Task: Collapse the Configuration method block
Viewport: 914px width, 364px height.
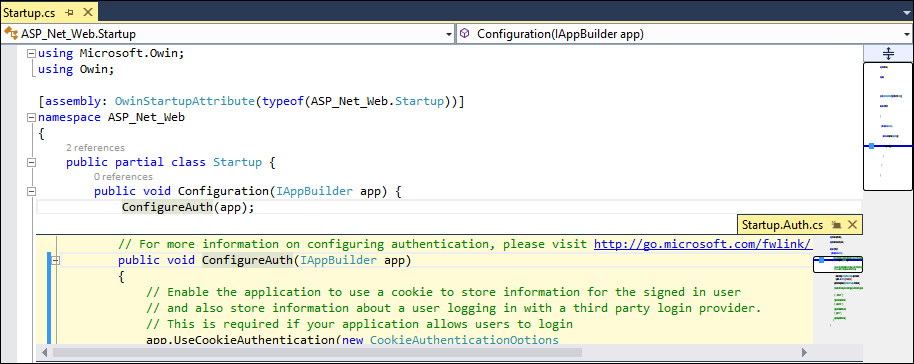Action: pyautogui.click(x=31, y=191)
